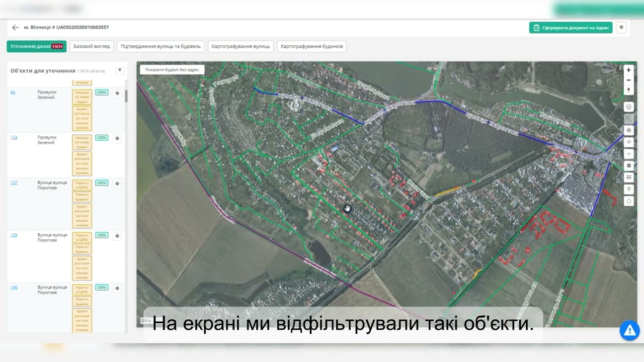Screen dimensions: 644x362
Task: Switch to the 'Базовий вигляд' tab
Action: [x=92, y=46]
